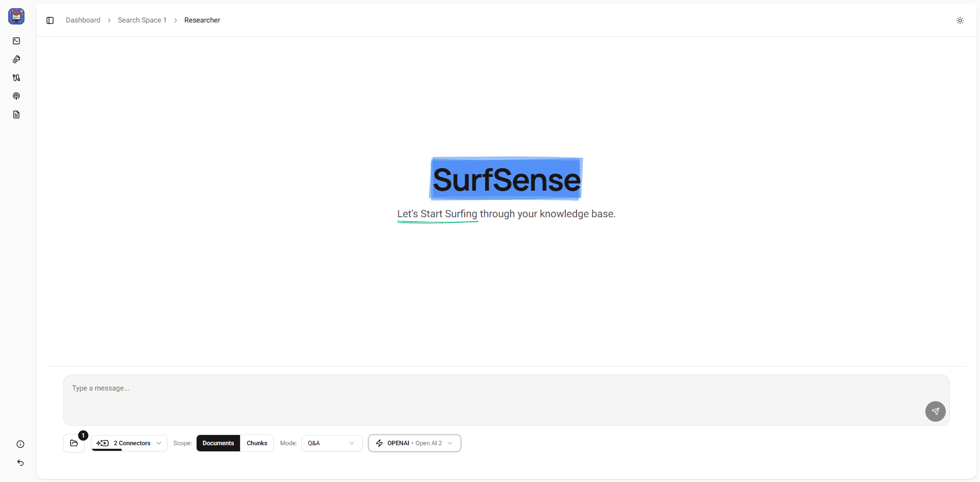The width and height of the screenshot is (980, 482).
Task: Switch scope to Chunks
Action: 257,443
